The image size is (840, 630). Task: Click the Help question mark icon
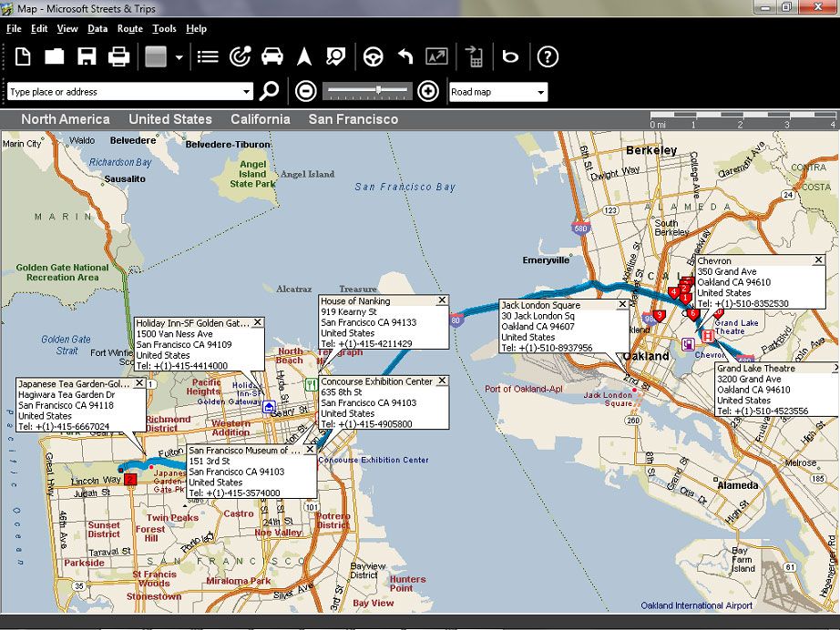tap(548, 57)
